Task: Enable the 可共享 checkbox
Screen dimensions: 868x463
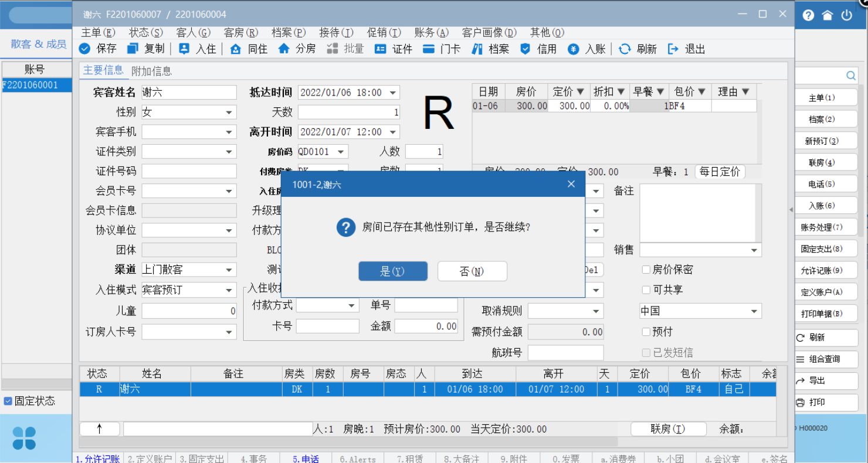Action: (x=646, y=290)
